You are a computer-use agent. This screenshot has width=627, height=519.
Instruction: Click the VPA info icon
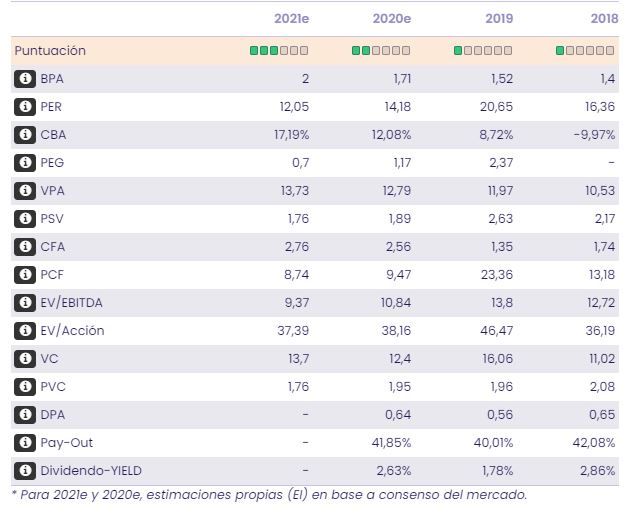[x=24, y=191]
